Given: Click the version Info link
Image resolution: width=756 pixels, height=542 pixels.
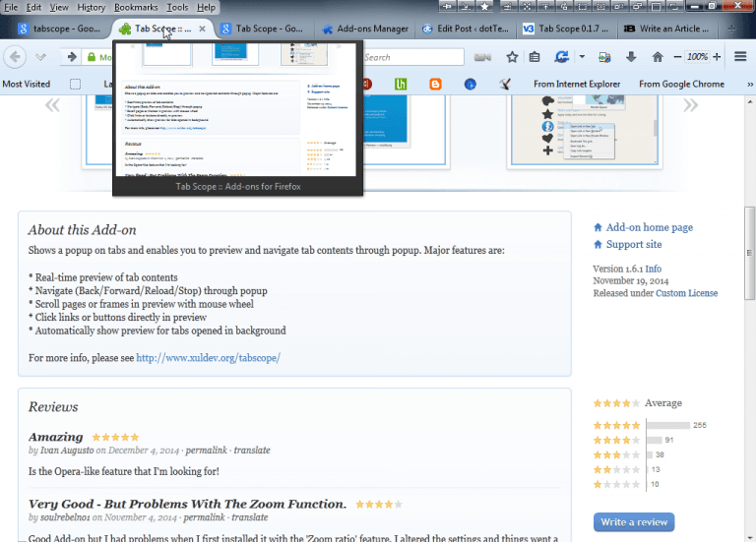Looking at the screenshot, I should coord(654,269).
